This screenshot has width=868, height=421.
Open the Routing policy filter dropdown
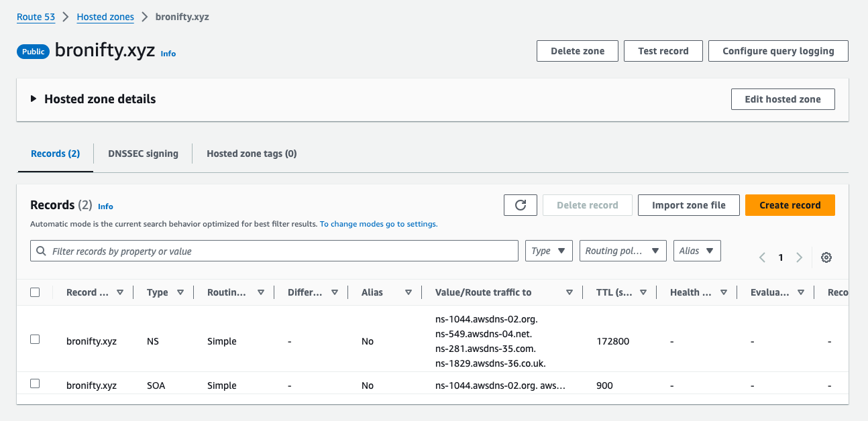622,251
